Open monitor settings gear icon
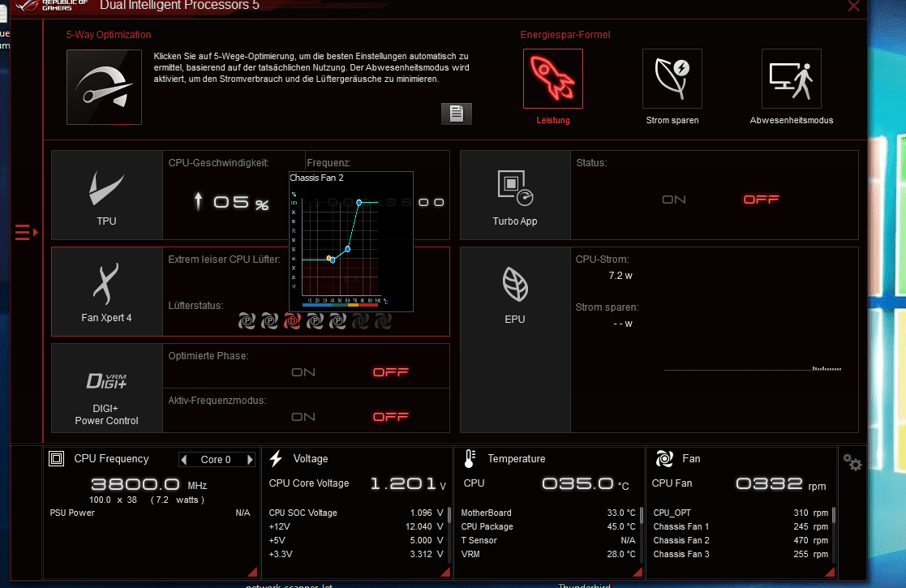906x588 pixels. pyautogui.click(x=852, y=462)
